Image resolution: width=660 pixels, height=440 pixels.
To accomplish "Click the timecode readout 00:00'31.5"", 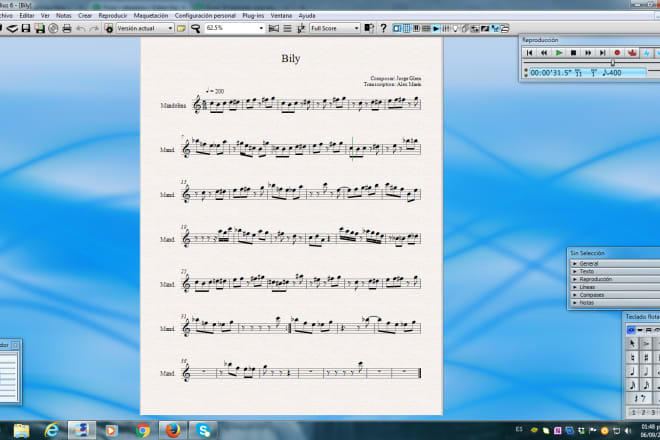I will pos(551,73).
